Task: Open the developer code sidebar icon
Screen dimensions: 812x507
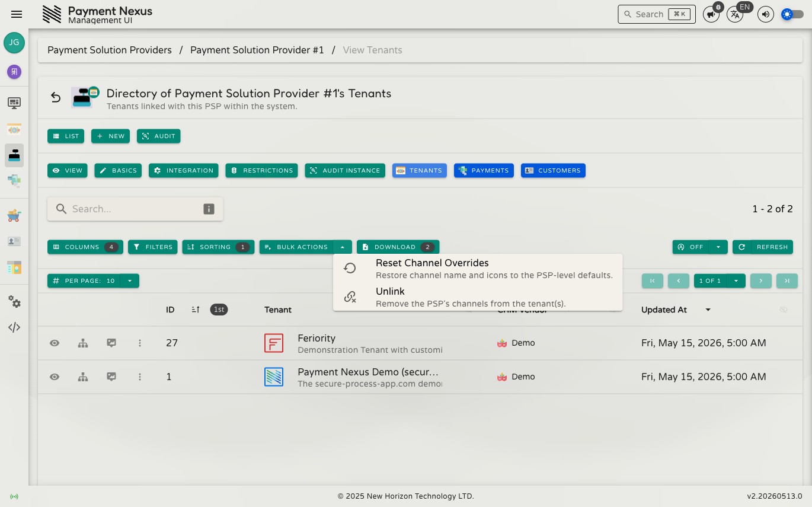Action: (14, 327)
